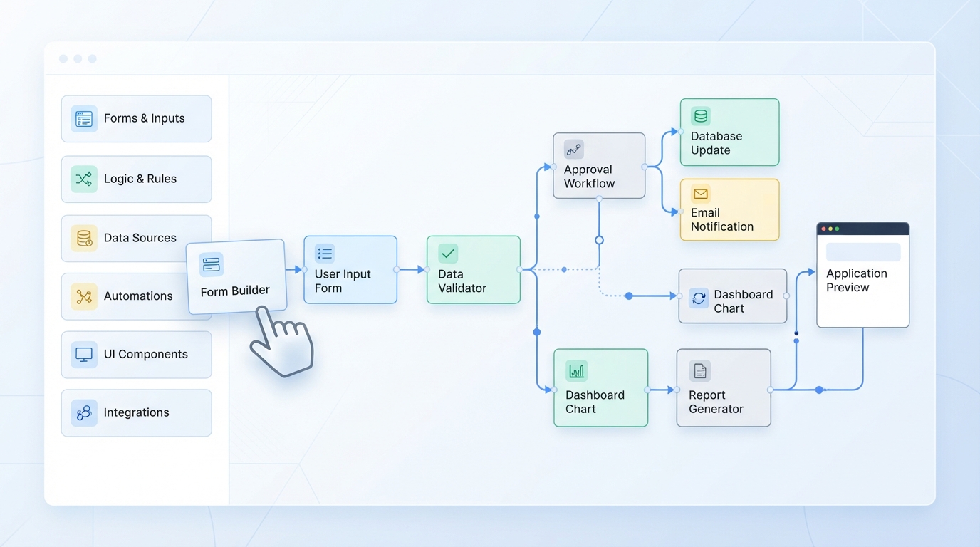Click the Report Generator document icon
This screenshot has width=980, height=547.
(x=699, y=371)
